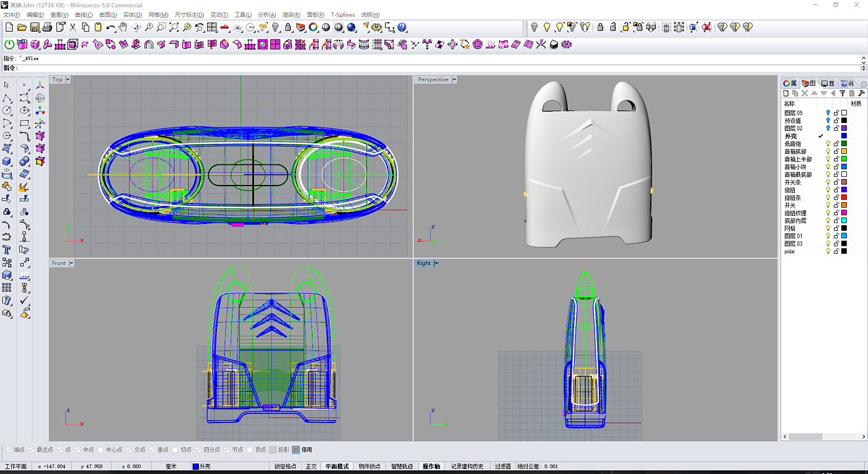Click the new layer icon in the layers panel
The height and width of the screenshot is (474, 868).
[786, 93]
